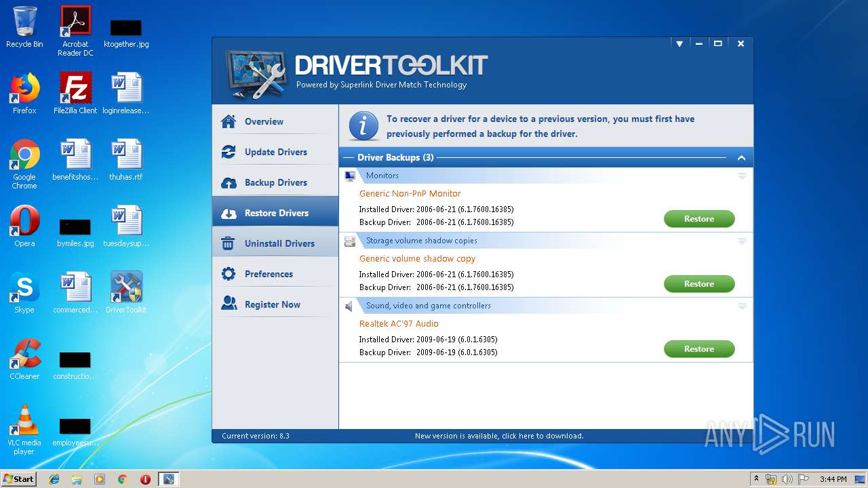The image size is (868, 488).
Task: Click the Backup Drivers cloud icon
Action: click(229, 182)
